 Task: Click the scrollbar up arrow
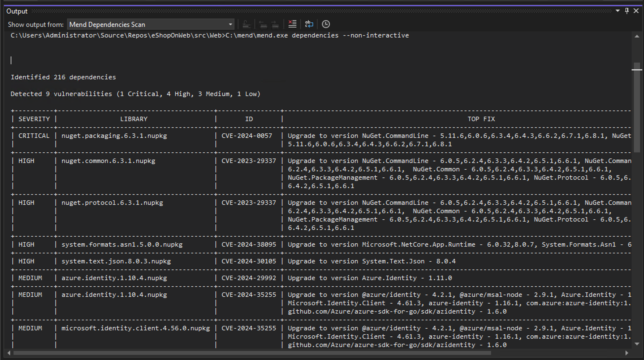tap(636, 36)
